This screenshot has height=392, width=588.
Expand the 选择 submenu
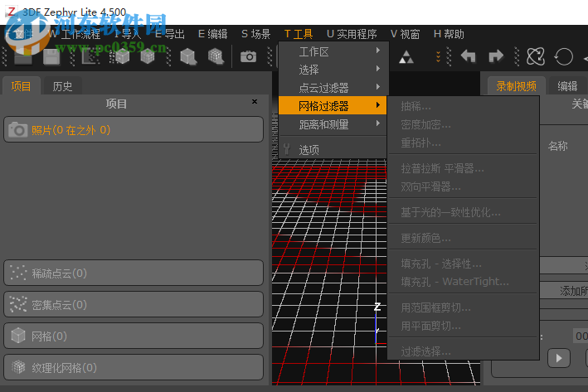333,70
